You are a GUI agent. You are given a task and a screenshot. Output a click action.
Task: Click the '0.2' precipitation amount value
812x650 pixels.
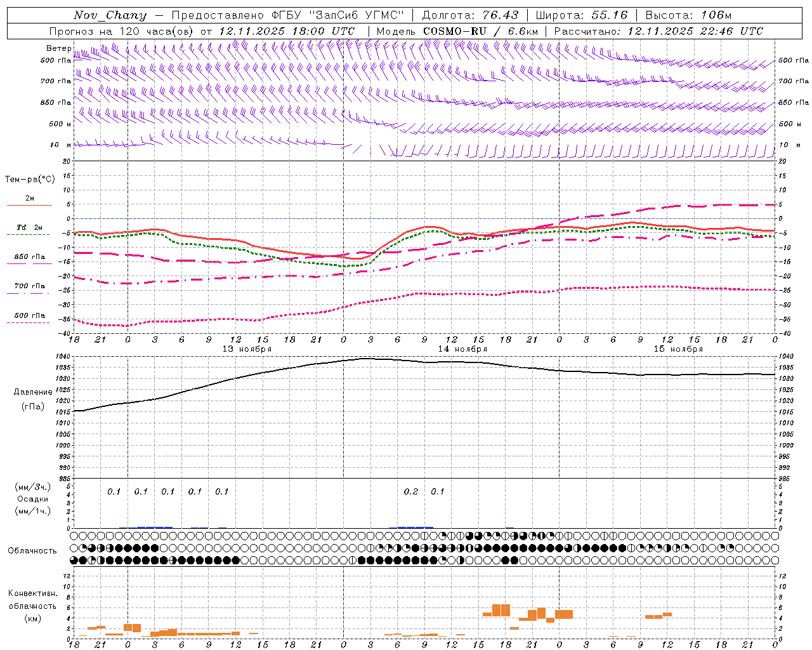tap(411, 492)
